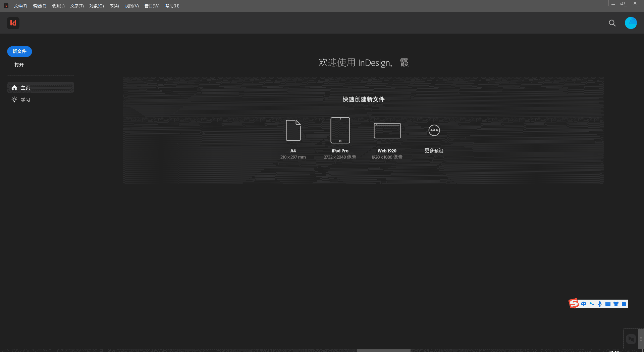Click the microphone voice input icon

coord(600,304)
